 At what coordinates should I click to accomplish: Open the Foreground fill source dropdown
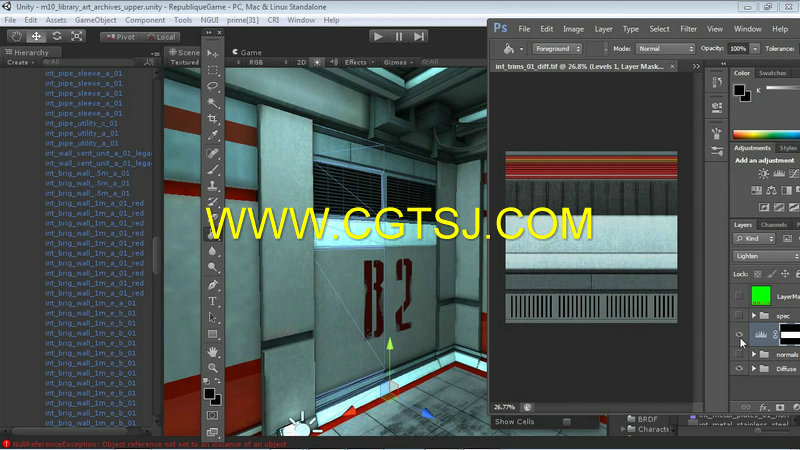tap(557, 48)
